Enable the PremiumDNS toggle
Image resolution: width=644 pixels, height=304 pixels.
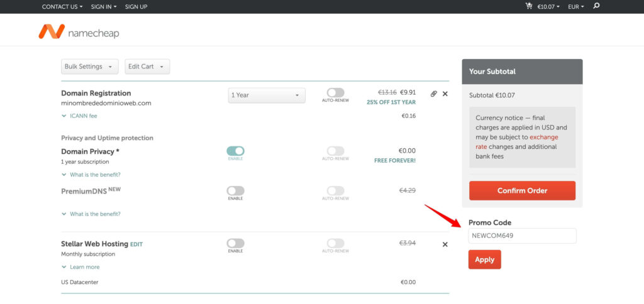(x=235, y=190)
